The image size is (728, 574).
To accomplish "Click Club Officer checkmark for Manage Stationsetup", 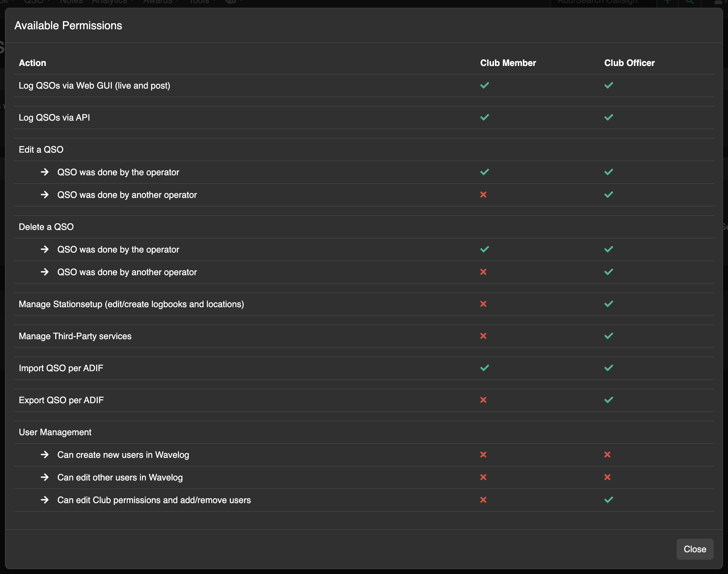I will tap(609, 304).
